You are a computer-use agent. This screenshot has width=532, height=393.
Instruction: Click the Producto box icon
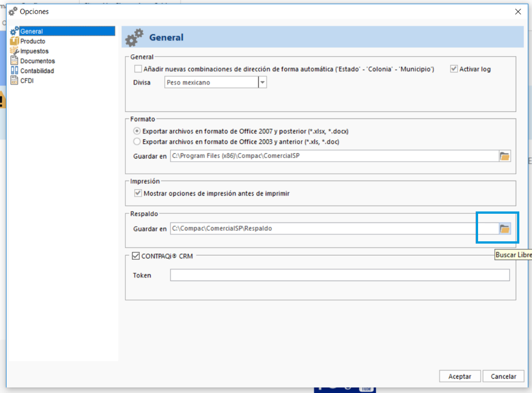(14, 41)
